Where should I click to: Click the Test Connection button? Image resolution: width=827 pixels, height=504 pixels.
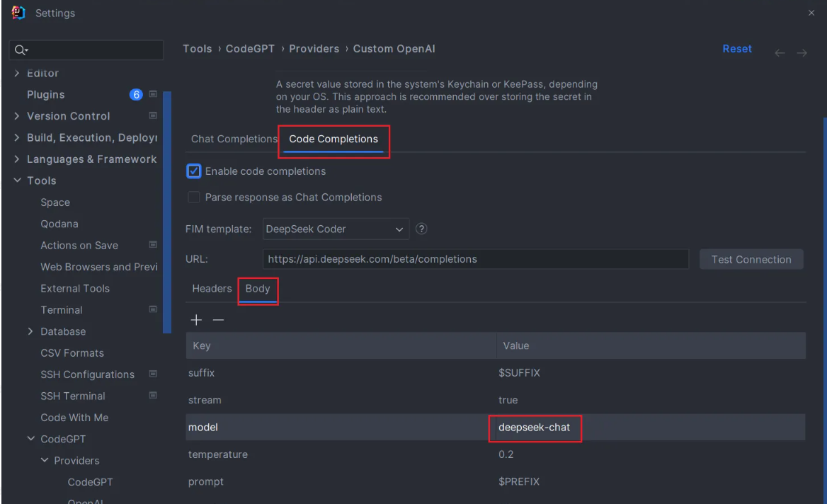tap(751, 259)
